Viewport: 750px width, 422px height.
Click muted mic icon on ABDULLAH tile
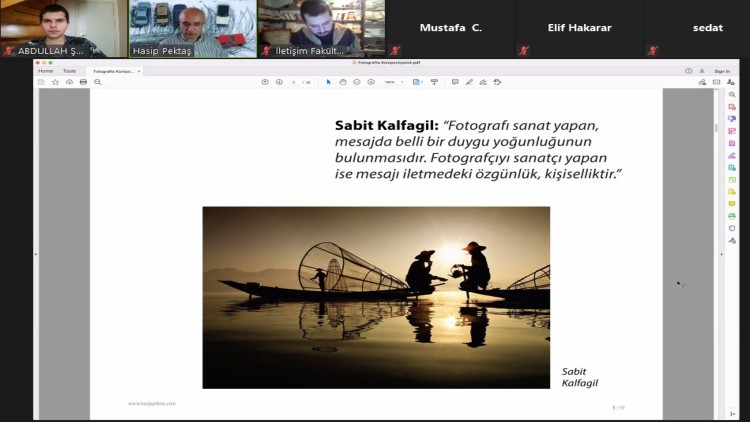[8, 50]
